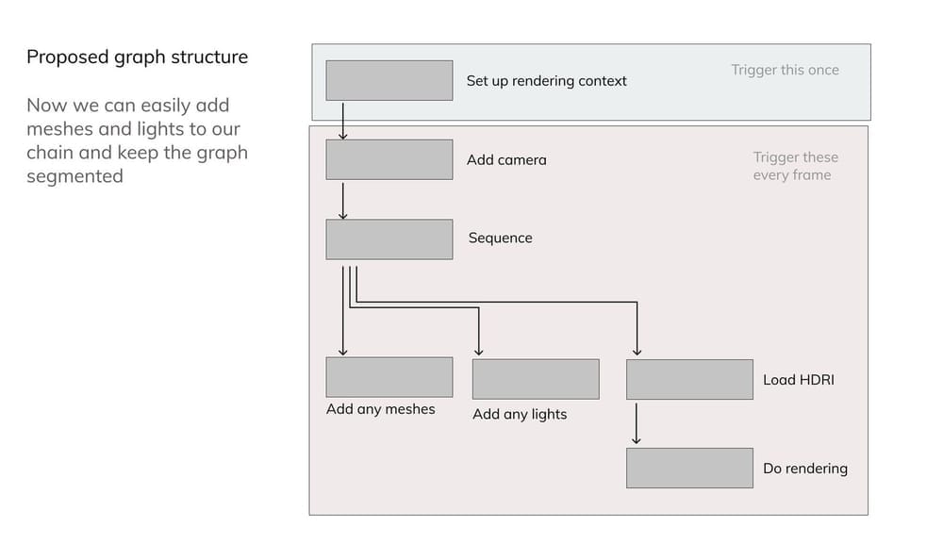
Task: Select the Proposed graph structure heading
Action: point(137,57)
